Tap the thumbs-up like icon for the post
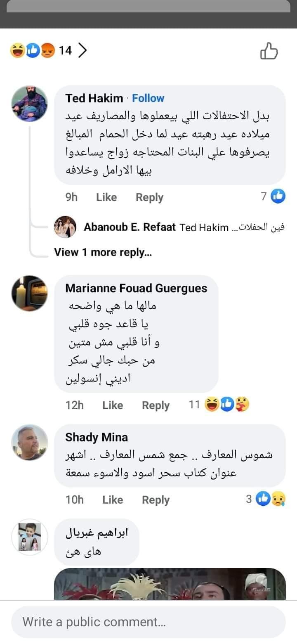Viewport: 297px width, 644px height. pyautogui.click(x=269, y=51)
